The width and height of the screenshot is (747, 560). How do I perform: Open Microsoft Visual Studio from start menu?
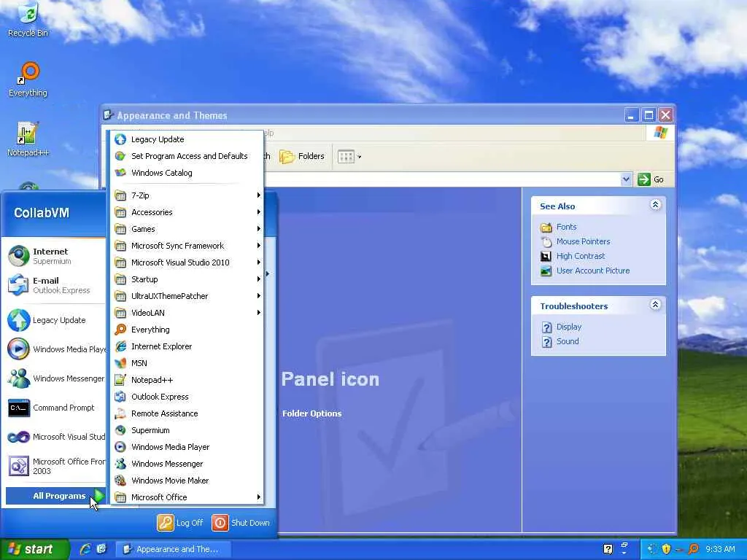tap(55, 437)
